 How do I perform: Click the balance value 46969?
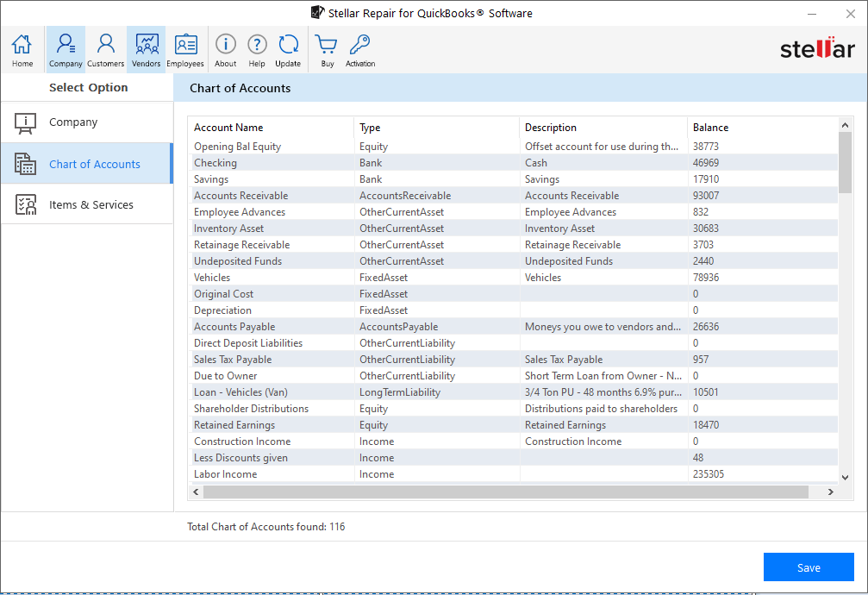click(x=706, y=163)
